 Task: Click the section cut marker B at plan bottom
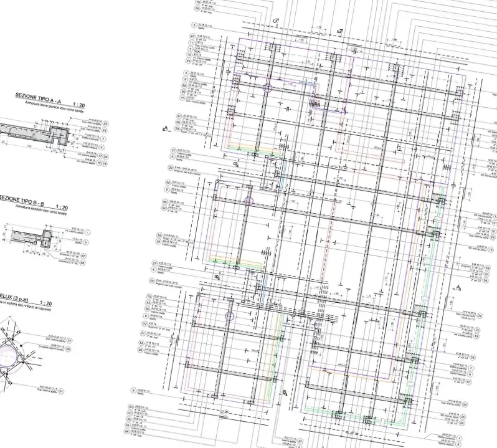pos(283,392)
